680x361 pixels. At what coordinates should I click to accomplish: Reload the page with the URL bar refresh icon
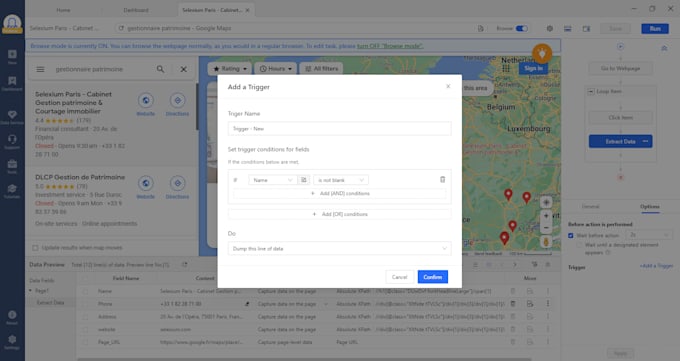pyautogui.click(x=121, y=28)
